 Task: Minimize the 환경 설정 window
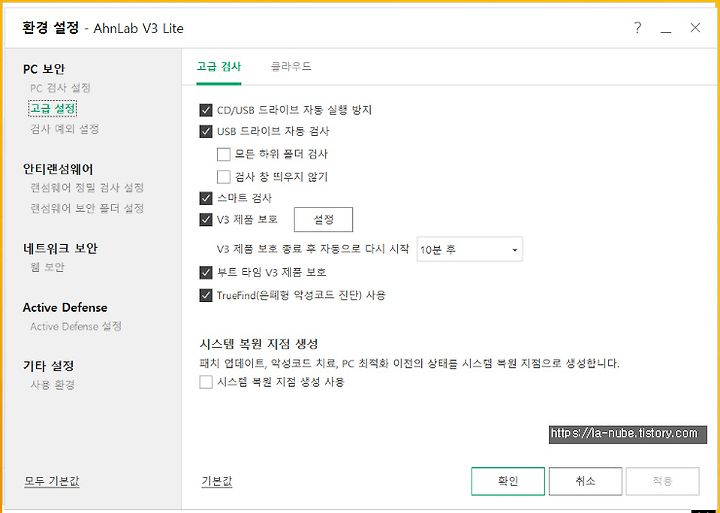pyautogui.click(x=666, y=28)
